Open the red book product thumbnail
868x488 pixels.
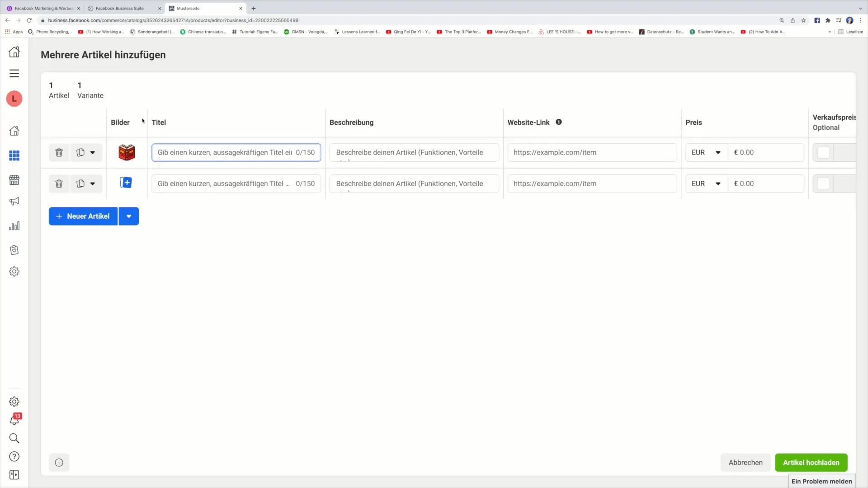(x=127, y=152)
